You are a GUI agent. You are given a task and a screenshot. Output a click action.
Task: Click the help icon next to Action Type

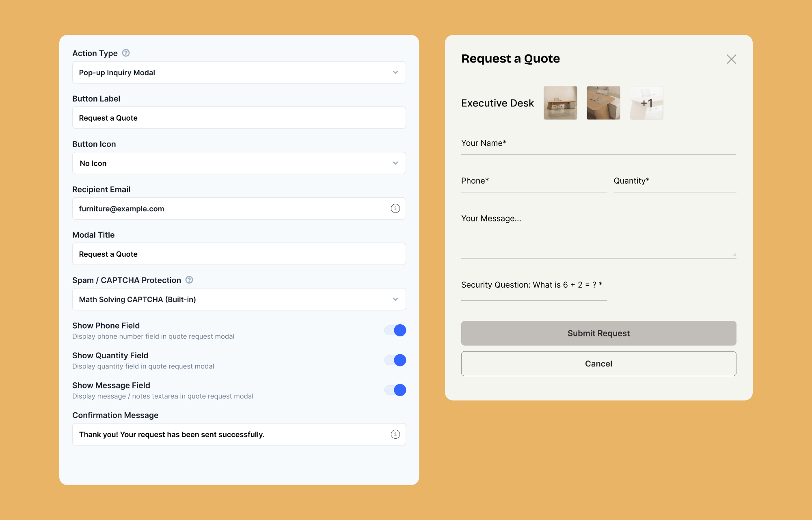126,53
